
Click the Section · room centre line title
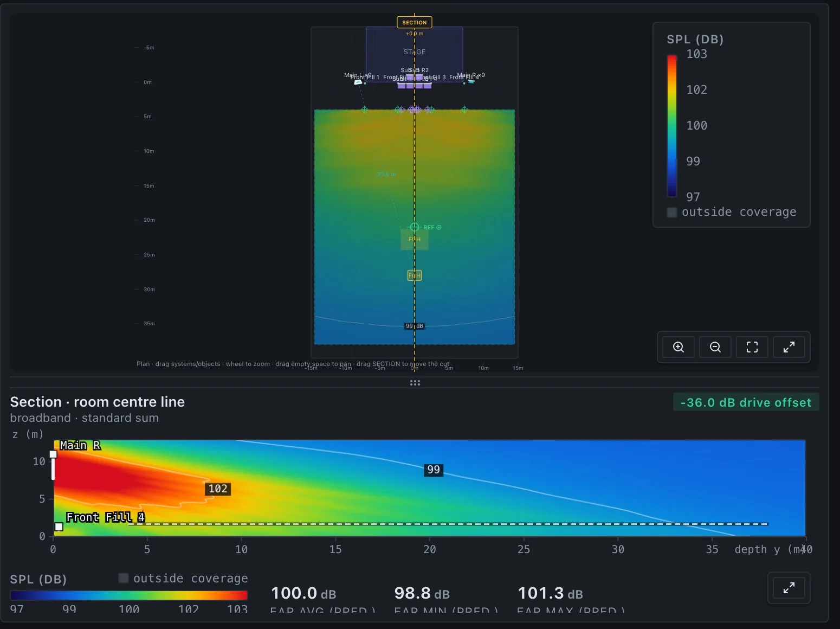tap(98, 402)
